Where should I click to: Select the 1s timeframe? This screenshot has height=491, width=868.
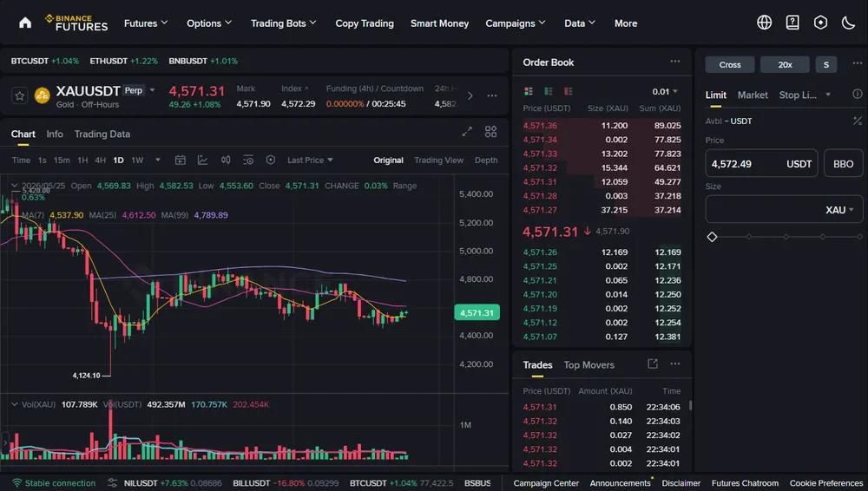pyautogui.click(x=42, y=160)
